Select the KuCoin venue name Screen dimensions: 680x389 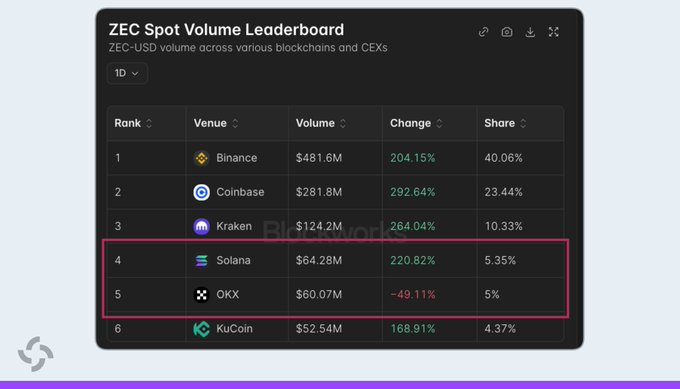[x=234, y=329]
